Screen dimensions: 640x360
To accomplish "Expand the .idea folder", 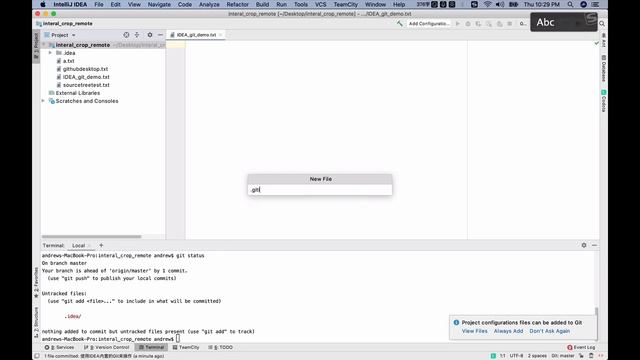I will tap(50, 53).
